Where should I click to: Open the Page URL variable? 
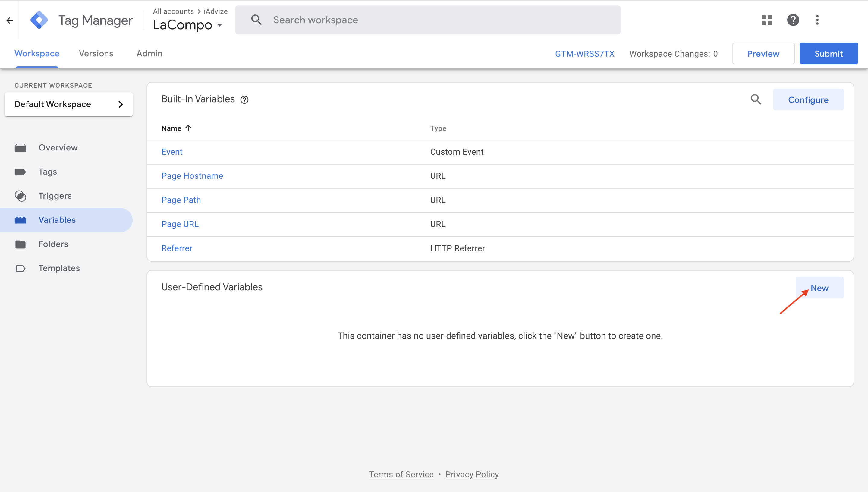[180, 224]
